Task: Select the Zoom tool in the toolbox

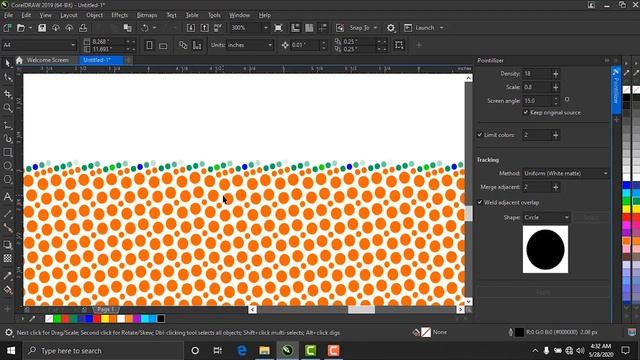Action: pyautogui.click(x=7, y=108)
